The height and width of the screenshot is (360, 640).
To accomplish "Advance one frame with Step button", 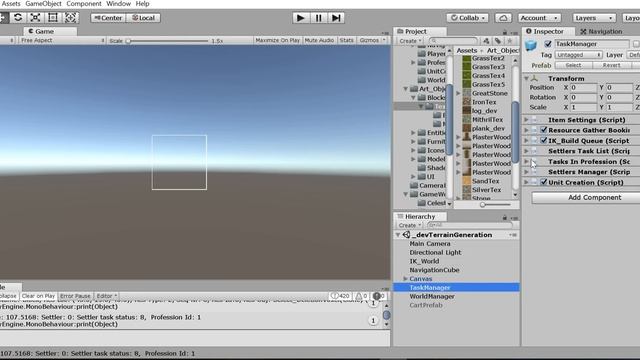I will (336, 18).
